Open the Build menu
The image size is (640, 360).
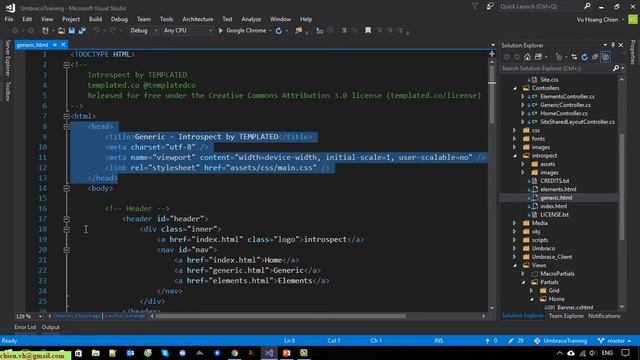tap(95, 19)
